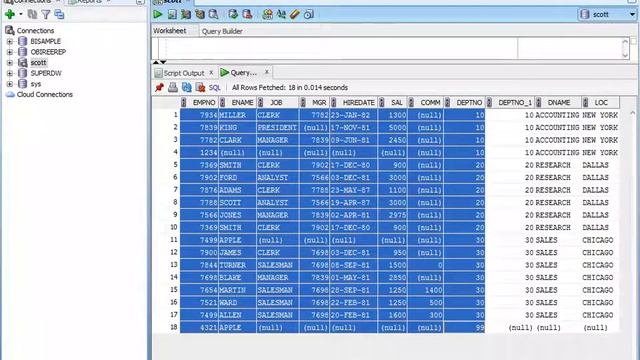Click the Rollback toolbar icon

point(247,14)
